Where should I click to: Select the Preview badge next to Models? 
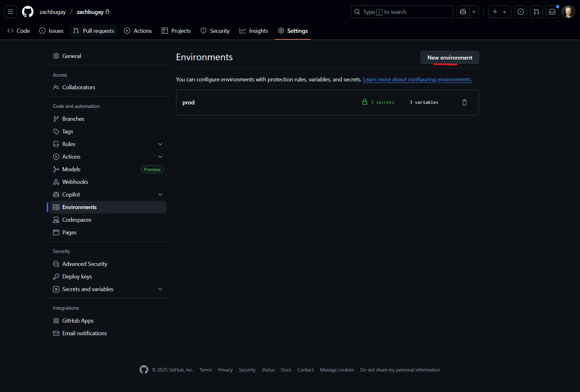(x=152, y=169)
